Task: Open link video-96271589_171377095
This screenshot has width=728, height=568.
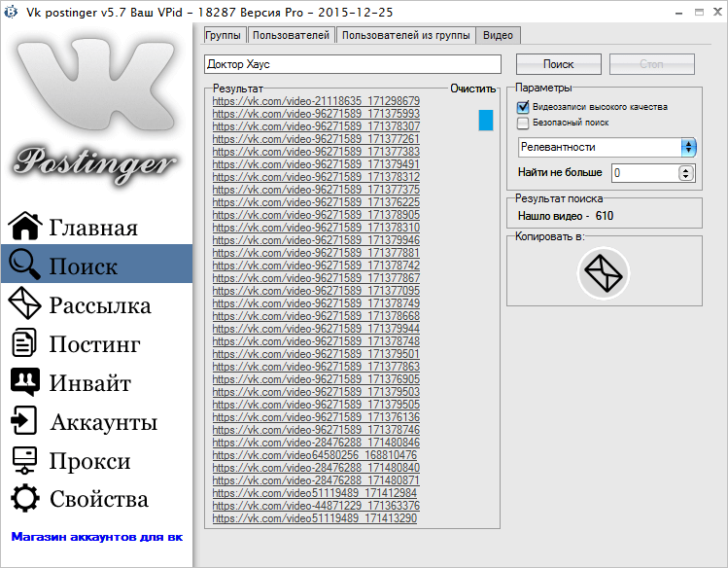Action: (x=316, y=291)
